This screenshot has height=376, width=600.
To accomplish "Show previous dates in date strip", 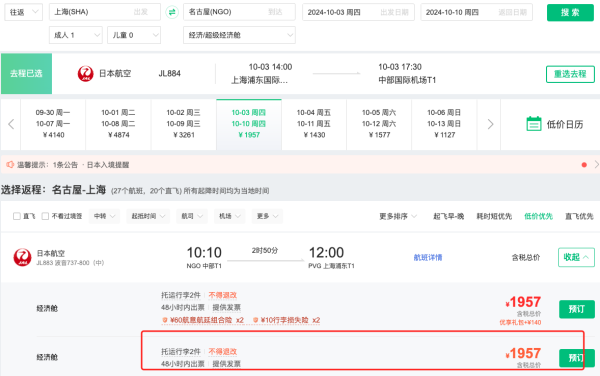I will (x=11, y=124).
